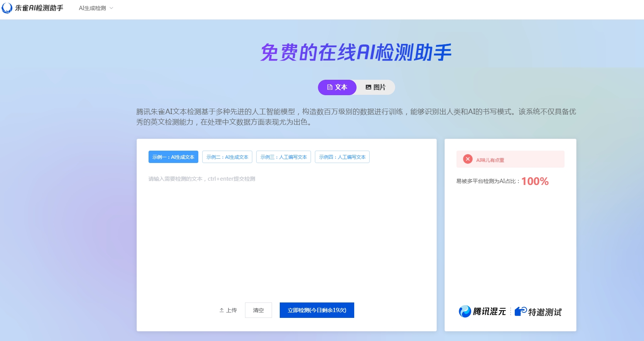Click the 朱雀AI检测助手 logo icon

pyautogui.click(x=7, y=8)
